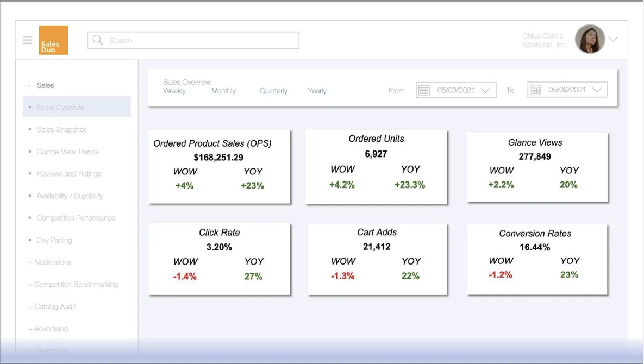Click the 21,412 cart adds value
Screen dimensions: 644x364
[x=377, y=247]
